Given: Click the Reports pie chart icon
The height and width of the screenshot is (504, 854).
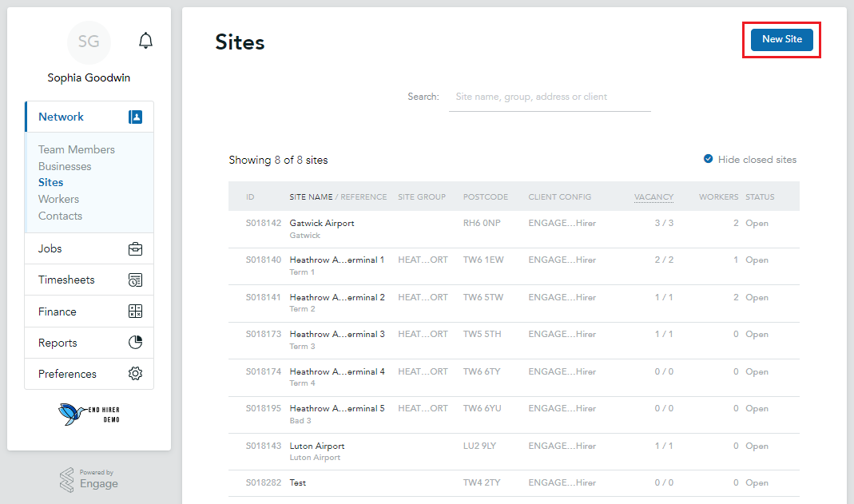Looking at the screenshot, I should click(135, 343).
